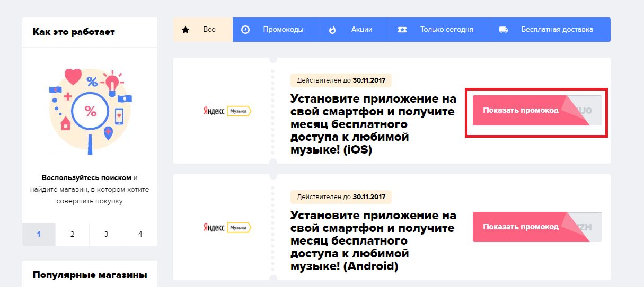Open the Только сегодня tab
644x287 pixels.
click(446, 30)
